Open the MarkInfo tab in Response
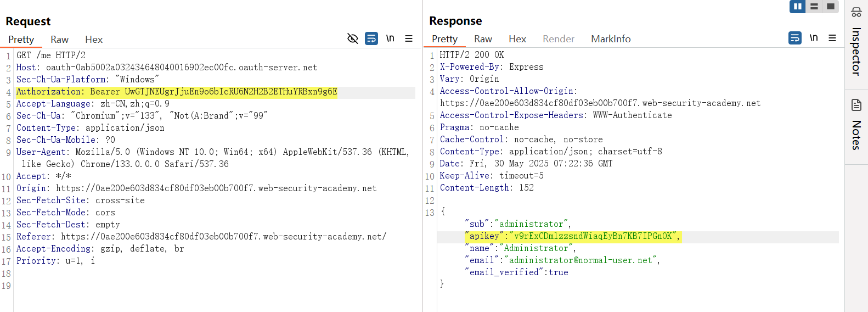 (611, 39)
